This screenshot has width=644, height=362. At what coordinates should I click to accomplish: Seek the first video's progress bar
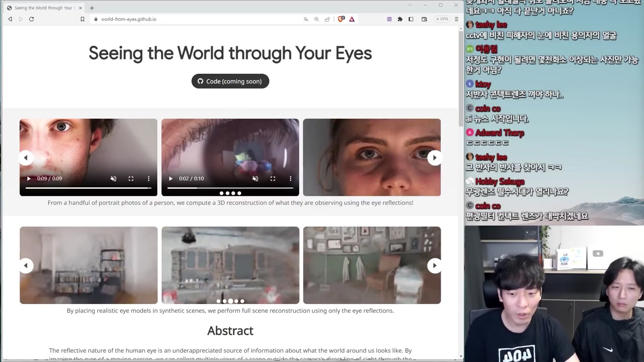pyautogui.click(x=88, y=188)
